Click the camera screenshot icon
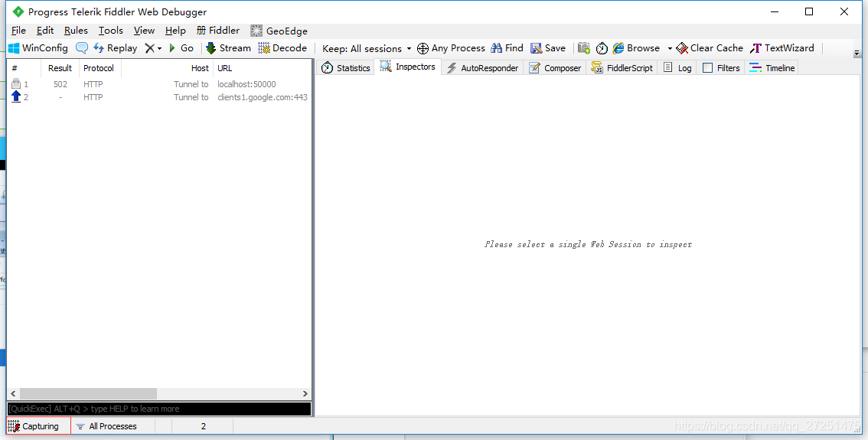The width and height of the screenshot is (868, 440). (584, 48)
